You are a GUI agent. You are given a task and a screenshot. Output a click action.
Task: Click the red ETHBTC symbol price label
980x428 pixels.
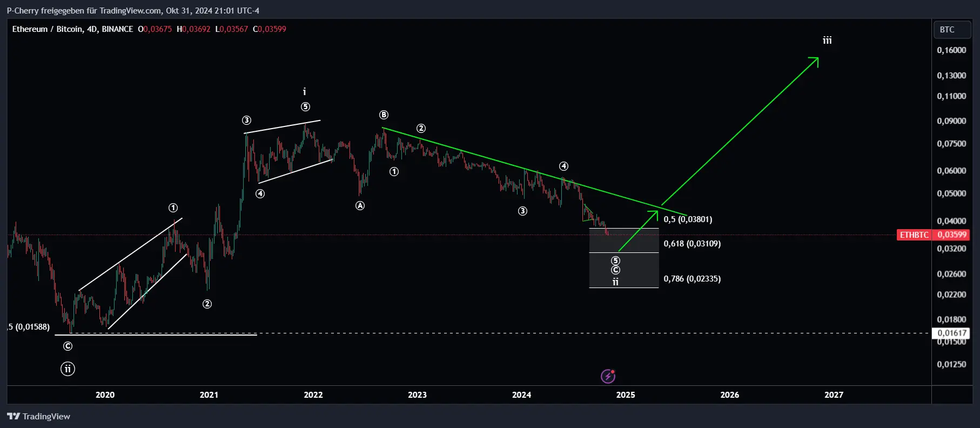pyautogui.click(x=914, y=235)
